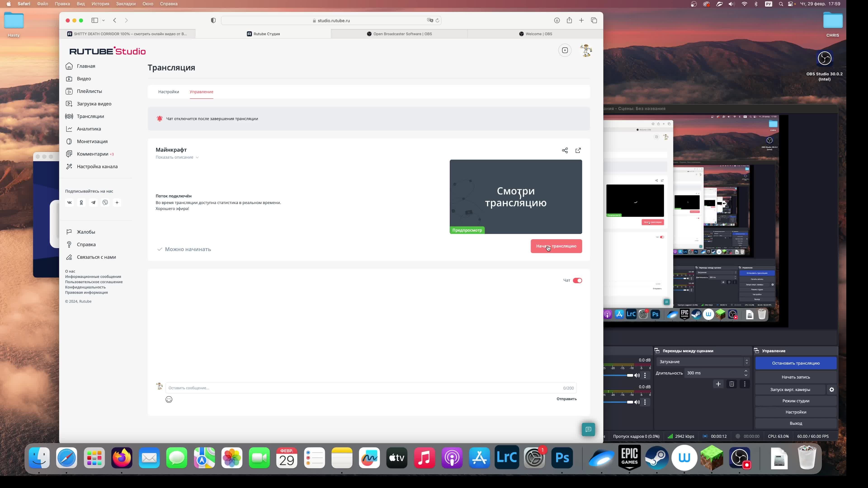Viewport: 868px width, 488px height.
Task: Add transition with OBS plus icon
Action: pyautogui.click(x=718, y=384)
